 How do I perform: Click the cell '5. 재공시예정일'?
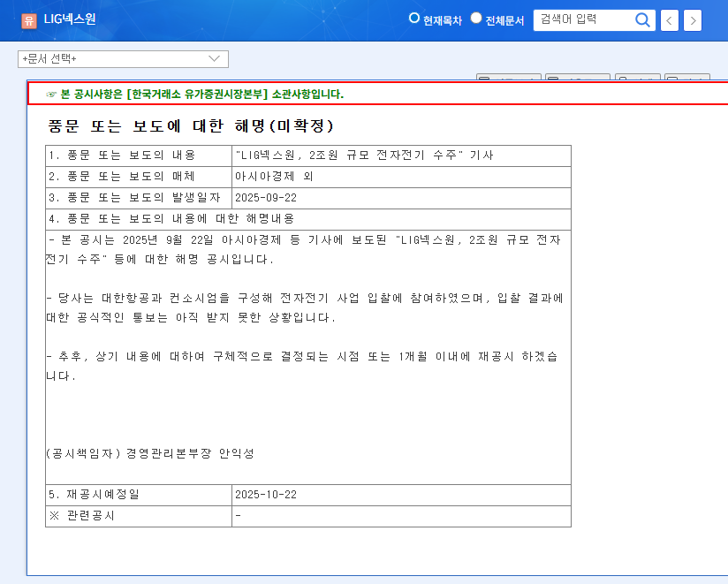click(x=139, y=495)
